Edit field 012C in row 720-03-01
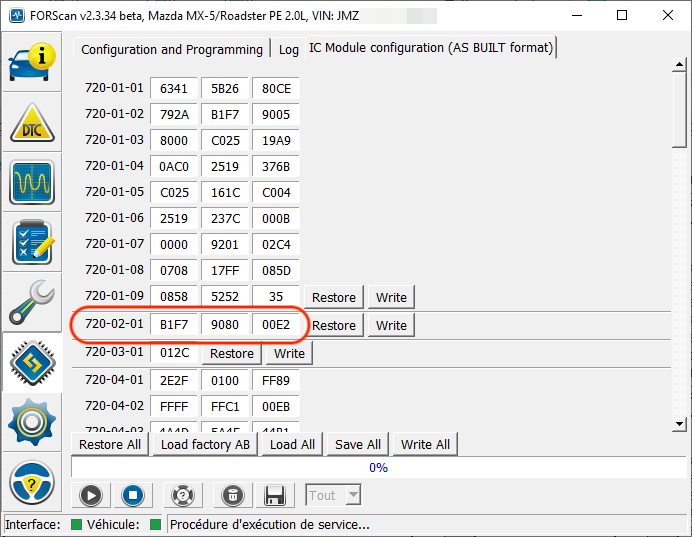 (174, 353)
